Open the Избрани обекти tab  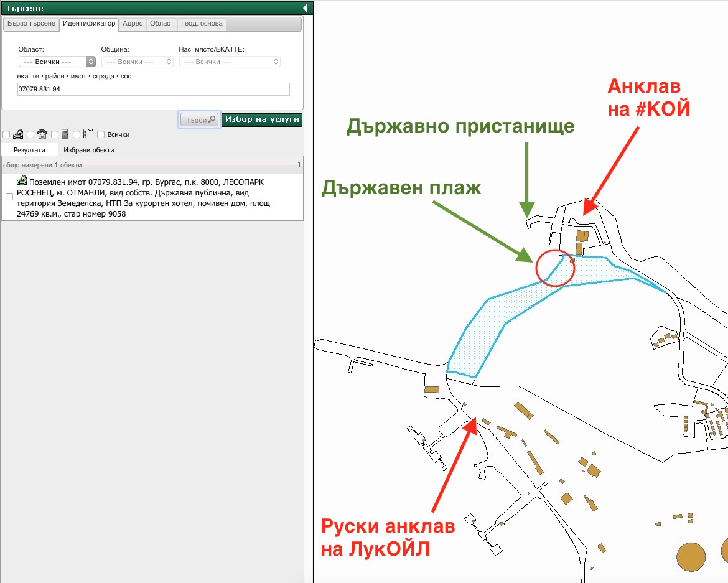[x=88, y=150]
